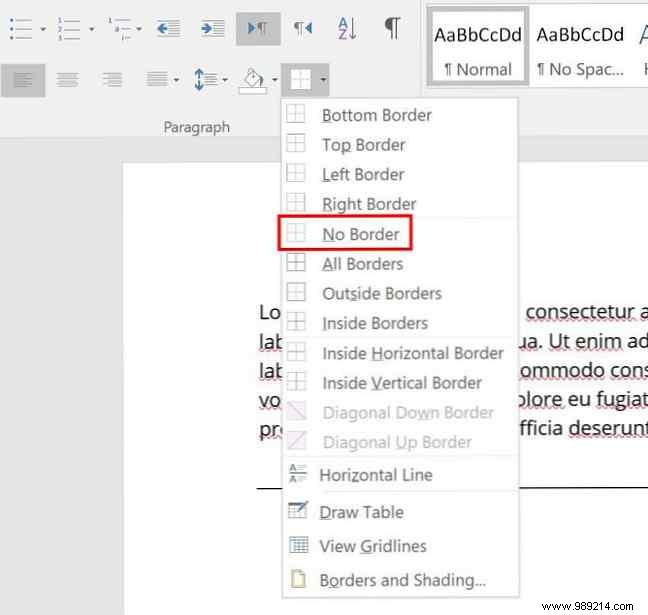Open the Bullets dropdown arrow
This screenshot has height=615, width=648.
click(43, 29)
